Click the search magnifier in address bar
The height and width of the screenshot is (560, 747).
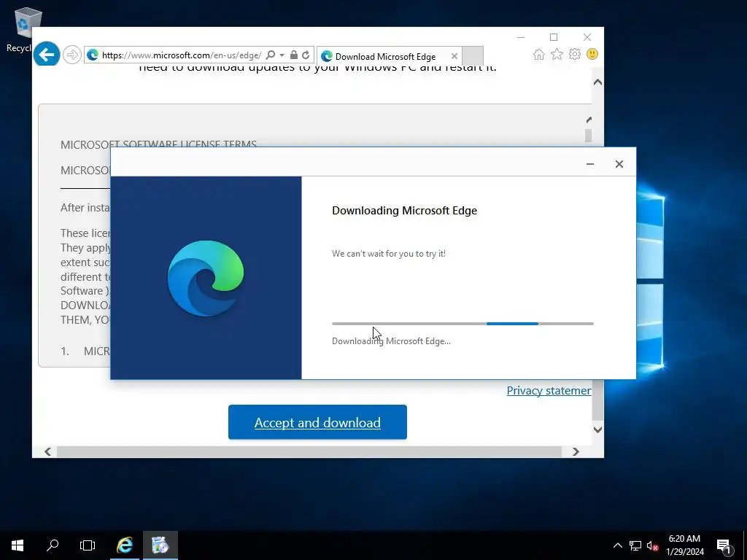point(270,55)
